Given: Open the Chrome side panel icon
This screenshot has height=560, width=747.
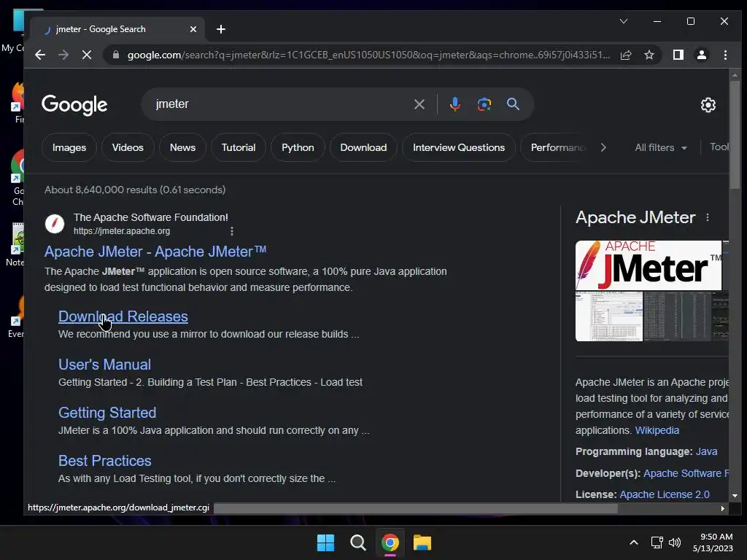Looking at the screenshot, I should click(x=678, y=55).
